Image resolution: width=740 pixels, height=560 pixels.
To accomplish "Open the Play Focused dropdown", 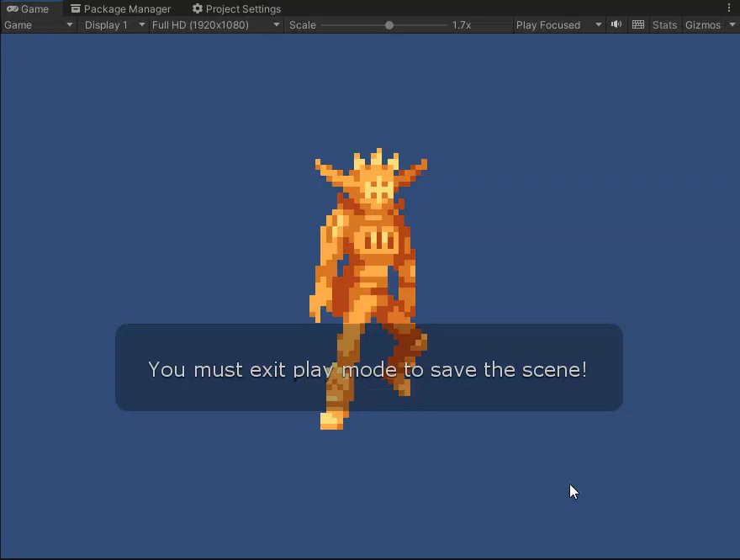I will pos(558,25).
